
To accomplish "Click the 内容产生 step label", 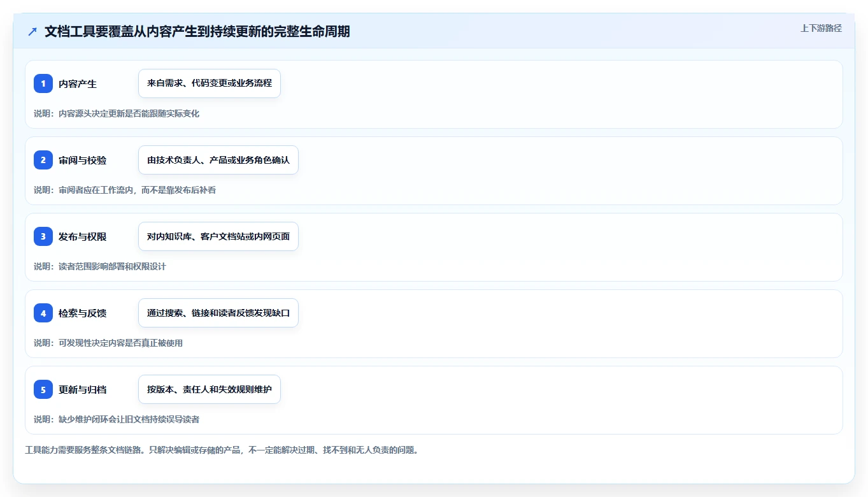I will coord(78,83).
